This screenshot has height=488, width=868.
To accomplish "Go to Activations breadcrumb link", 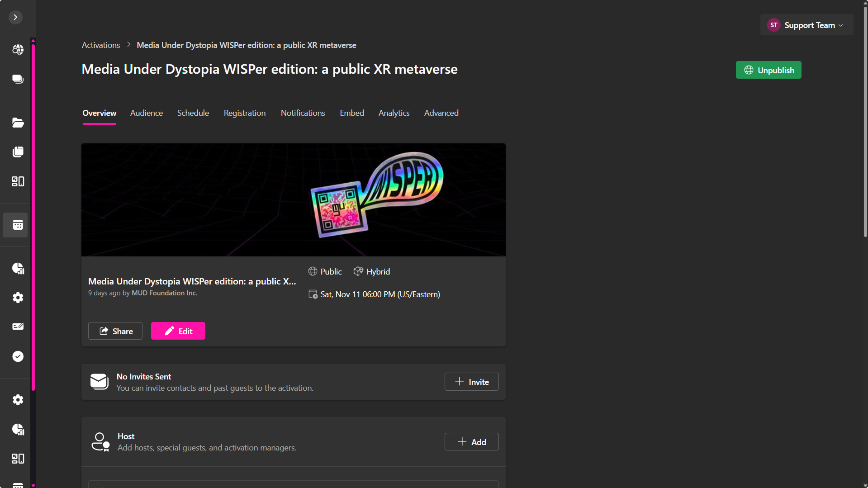I will click(101, 45).
